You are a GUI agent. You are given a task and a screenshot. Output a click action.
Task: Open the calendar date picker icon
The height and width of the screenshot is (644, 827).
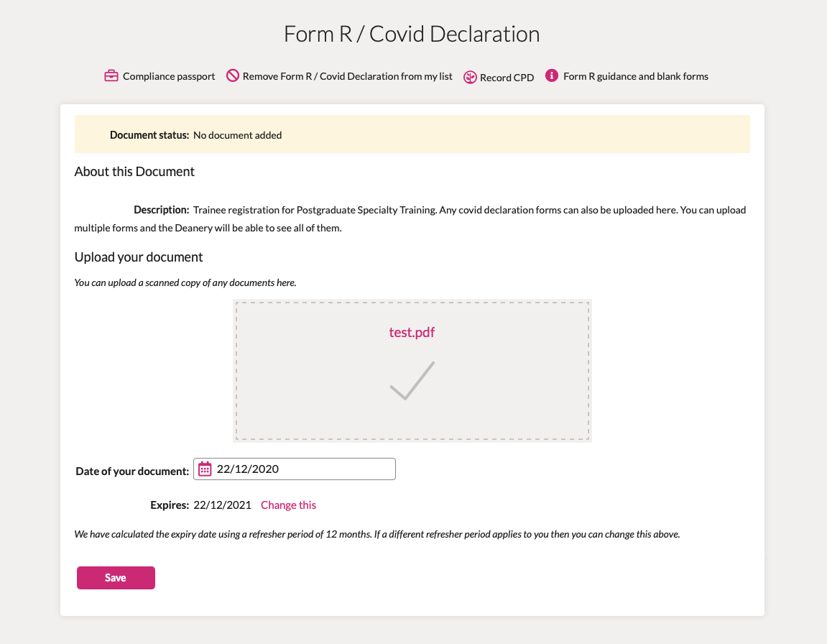205,469
